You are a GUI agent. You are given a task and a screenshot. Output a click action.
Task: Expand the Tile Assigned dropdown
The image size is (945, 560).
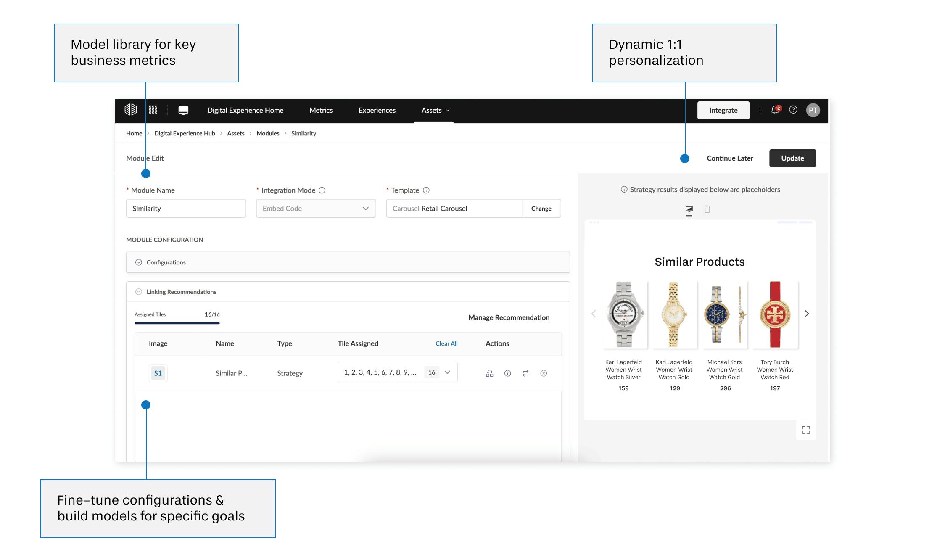tap(447, 372)
